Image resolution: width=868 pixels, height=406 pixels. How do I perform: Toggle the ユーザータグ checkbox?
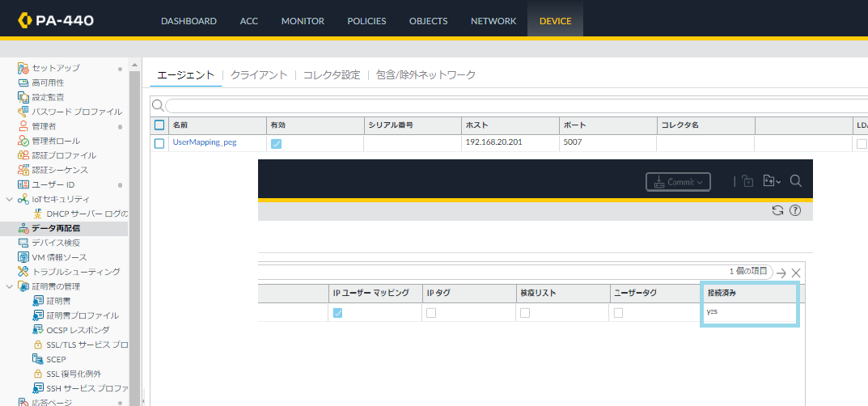point(618,313)
